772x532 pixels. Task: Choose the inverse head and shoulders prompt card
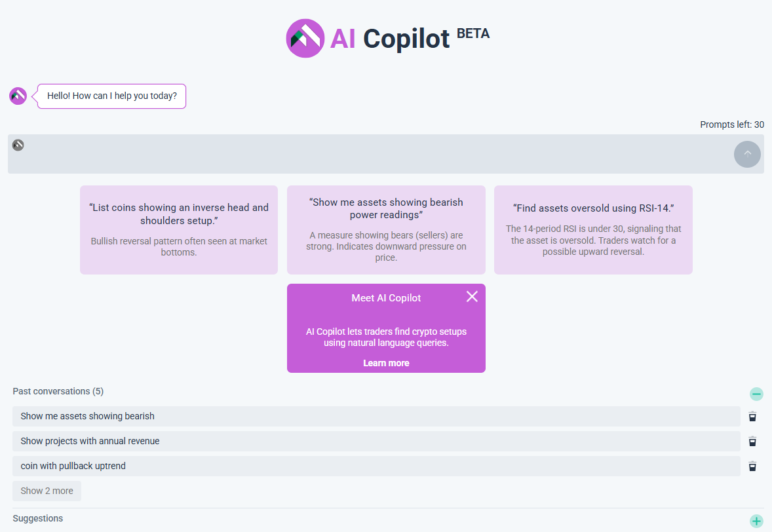(179, 229)
